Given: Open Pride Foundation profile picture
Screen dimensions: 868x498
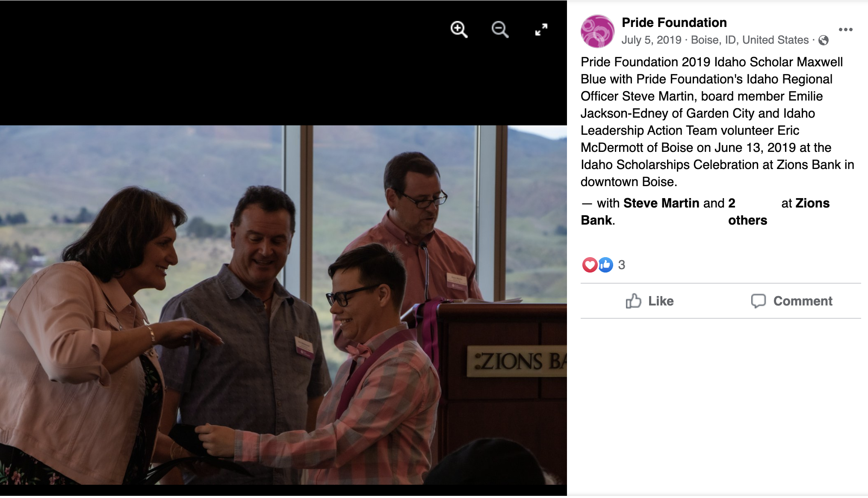Looking at the screenshot, I should coord(597,31).
